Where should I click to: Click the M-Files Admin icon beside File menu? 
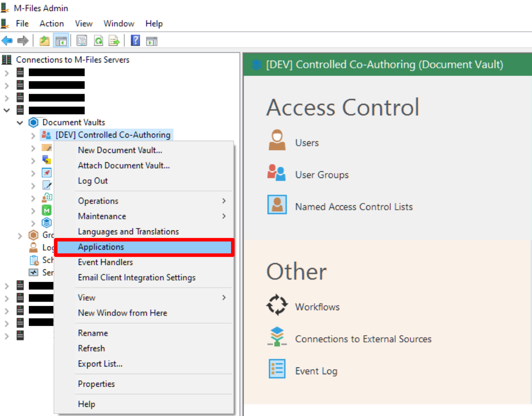click(4, 24)
